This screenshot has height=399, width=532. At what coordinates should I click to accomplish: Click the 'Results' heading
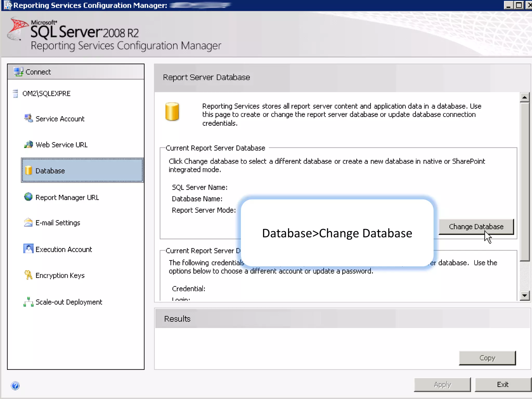pos(177,319)
